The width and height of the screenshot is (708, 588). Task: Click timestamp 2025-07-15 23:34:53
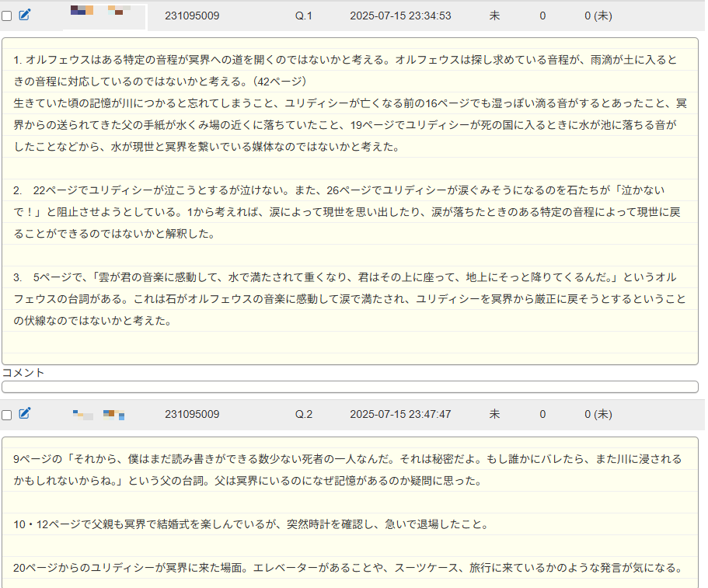point(400,16)
